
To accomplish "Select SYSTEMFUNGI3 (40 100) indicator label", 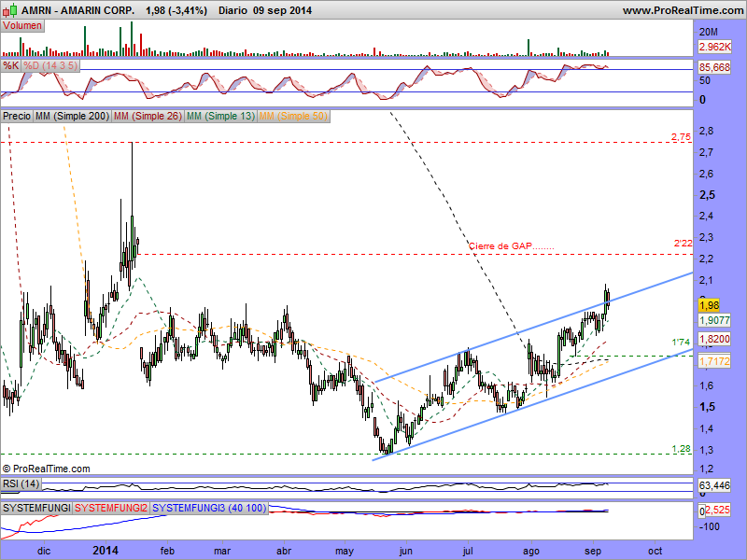I will [x=209, y=508].
